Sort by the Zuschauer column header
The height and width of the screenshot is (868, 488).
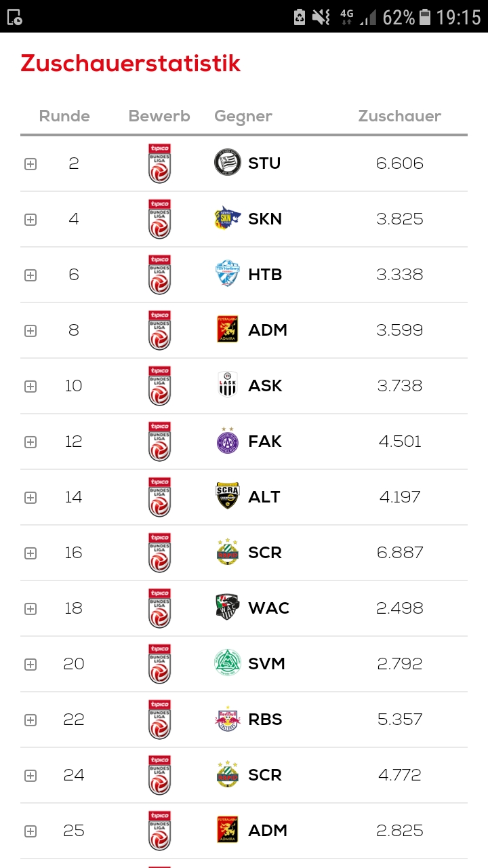(x=399, y=116)
